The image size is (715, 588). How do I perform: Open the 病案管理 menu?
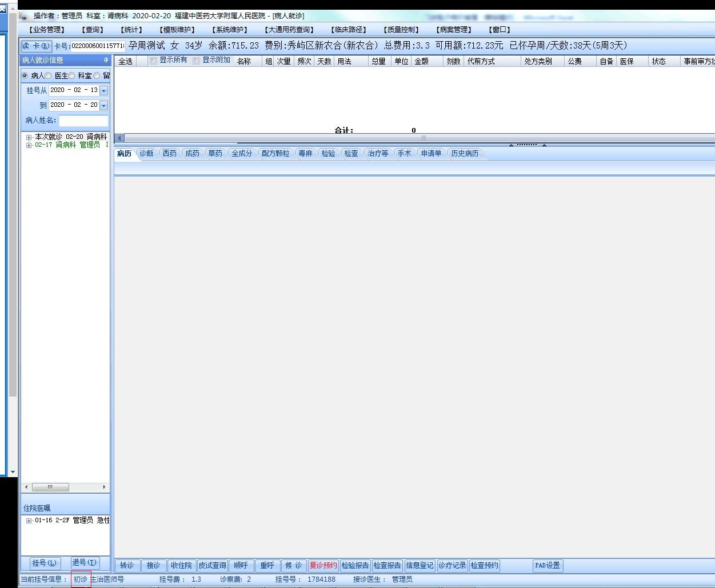(x=454, y=30)
